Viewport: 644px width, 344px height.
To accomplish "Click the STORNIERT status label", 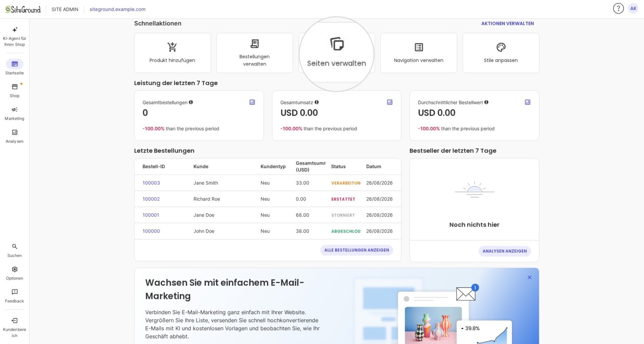I will coord(343,215).
